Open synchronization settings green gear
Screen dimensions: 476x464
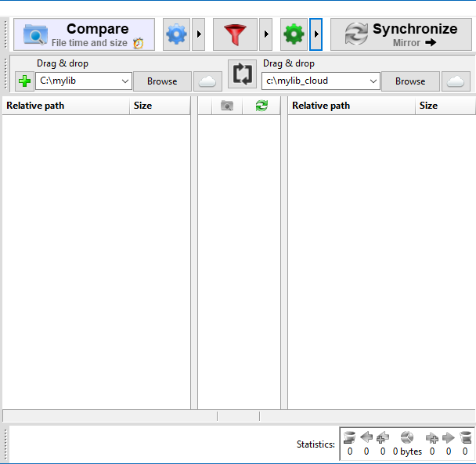tap(294, 34)
